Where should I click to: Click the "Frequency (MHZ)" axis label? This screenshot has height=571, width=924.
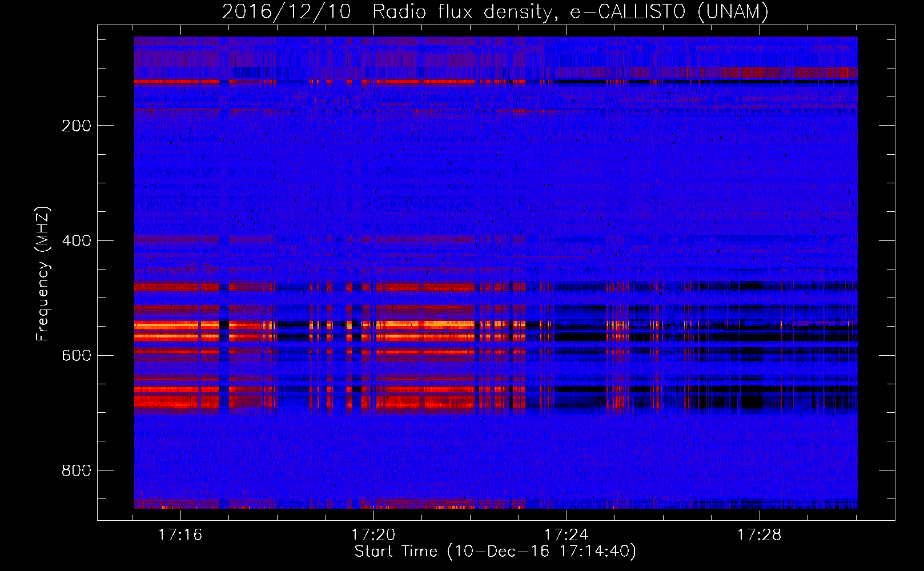42,274
